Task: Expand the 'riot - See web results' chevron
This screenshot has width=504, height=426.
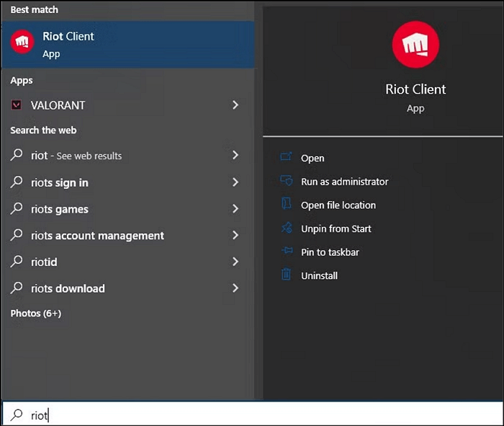Action: click(235, 155)
